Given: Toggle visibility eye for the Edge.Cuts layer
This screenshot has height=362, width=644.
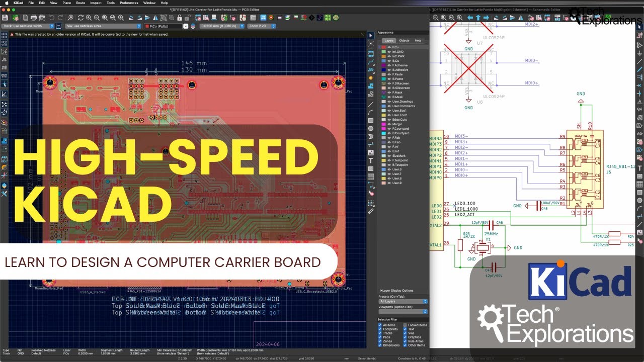Looking at the screenshot, I should pos(389,120).
